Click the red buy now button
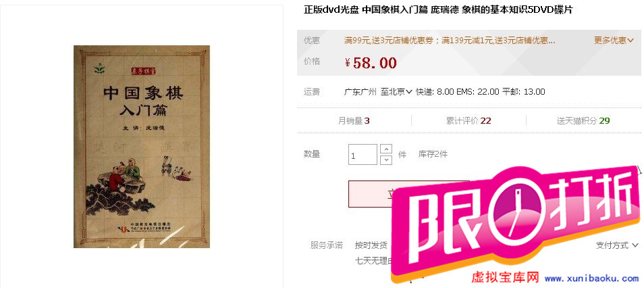This screenshot has height=288, width=644. tap(369, 194)
